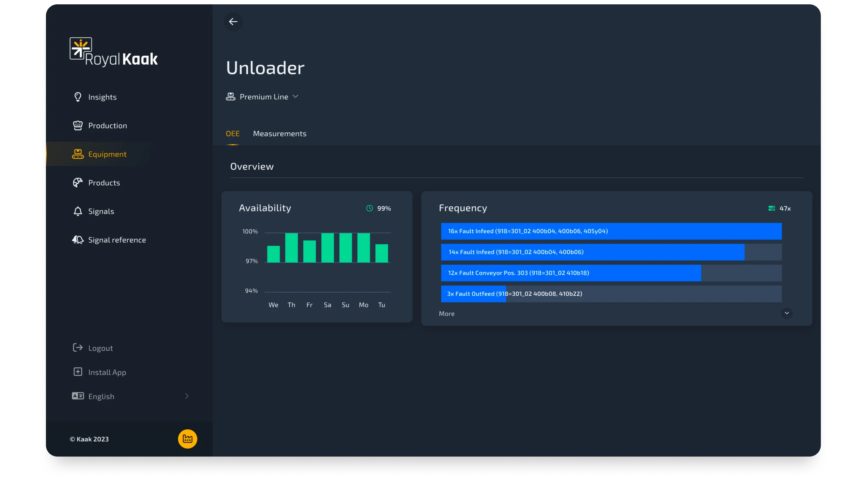The image size is (868, 488).
Task: Select the 12x Fault Conveyor Pos. 303 bar
Action: click(611, 273)
